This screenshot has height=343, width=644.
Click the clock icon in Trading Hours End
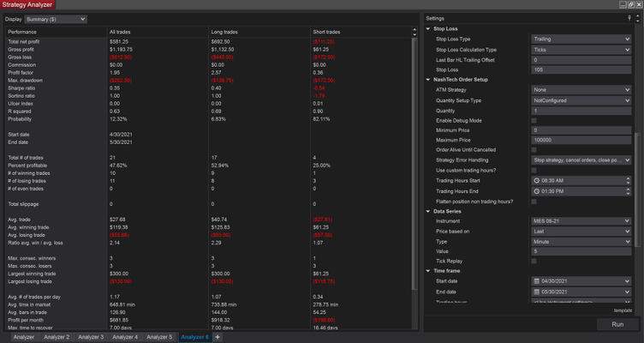tap(536, 190)
